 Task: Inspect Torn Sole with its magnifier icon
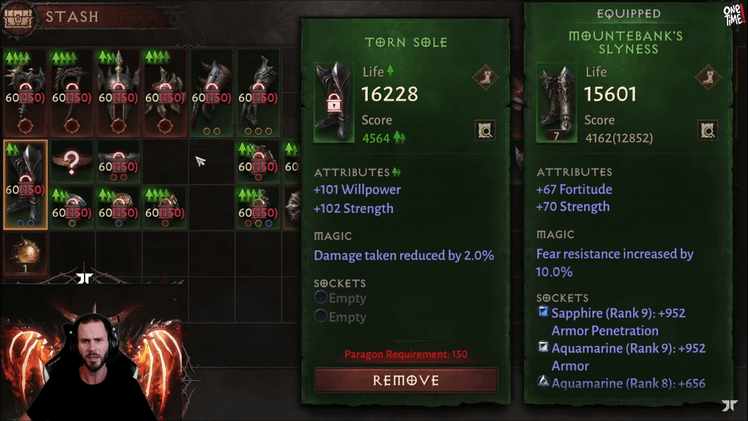coord(484,130)
